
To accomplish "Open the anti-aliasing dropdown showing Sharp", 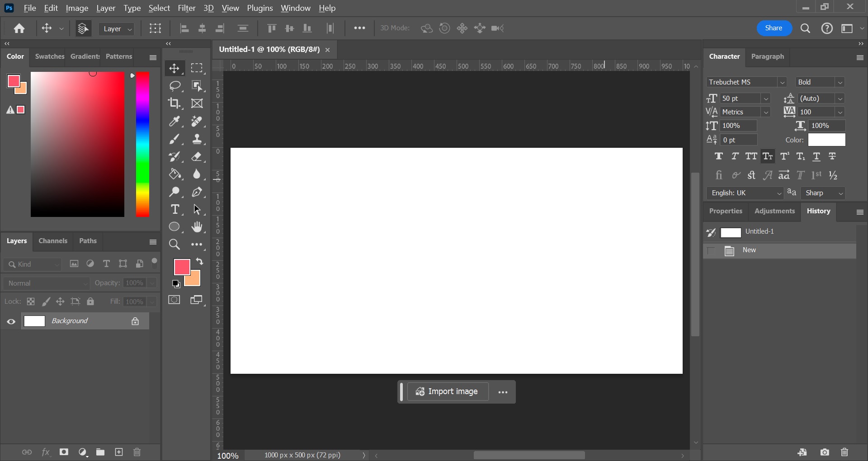I will pyautogui.click(x=823, y=193).
